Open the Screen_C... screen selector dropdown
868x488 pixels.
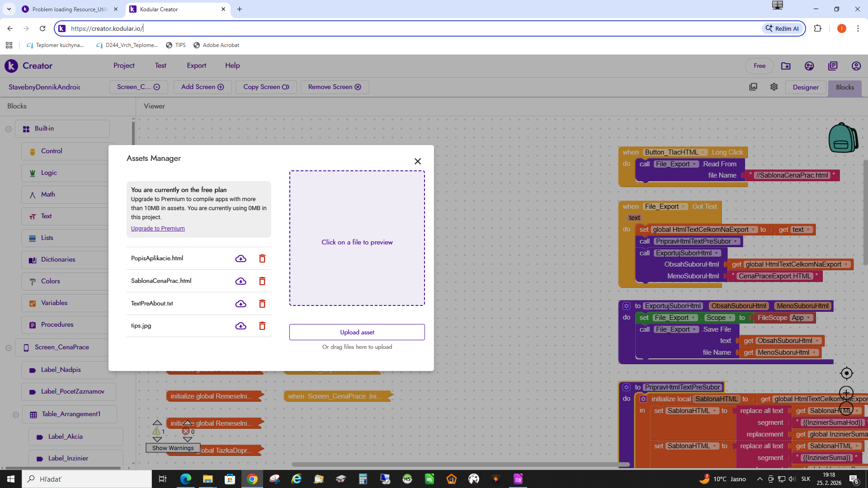138,87
